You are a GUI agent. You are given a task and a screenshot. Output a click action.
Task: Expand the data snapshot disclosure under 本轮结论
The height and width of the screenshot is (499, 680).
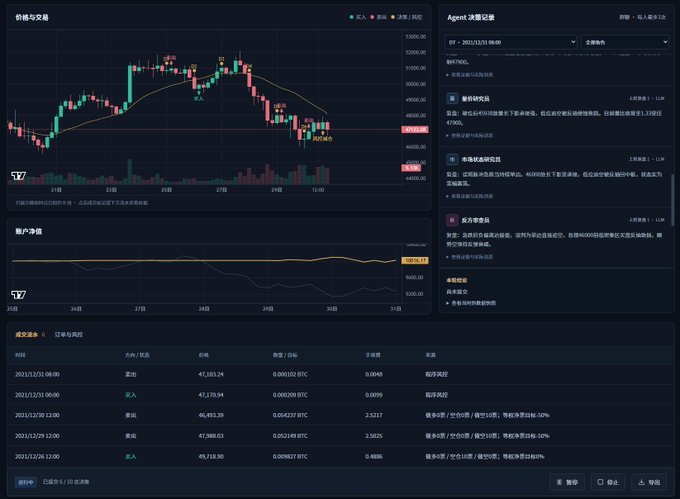[471, 303]
